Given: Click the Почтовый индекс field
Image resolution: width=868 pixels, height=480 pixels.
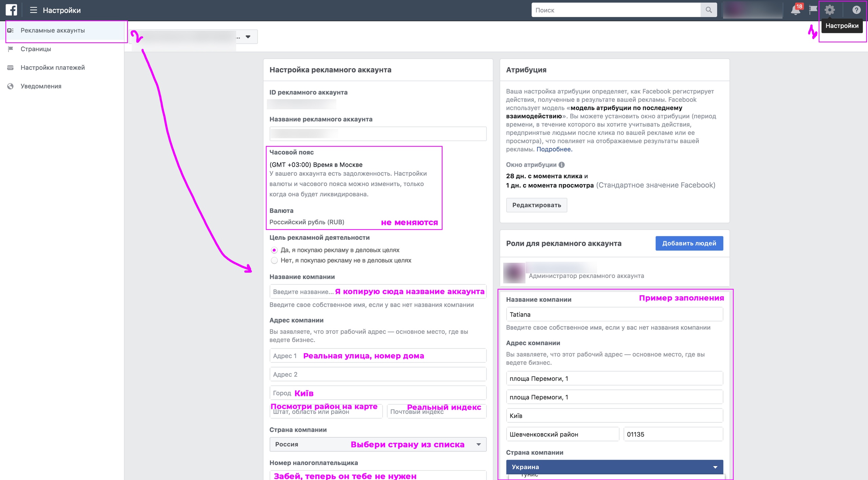Looking at the screenshot, I should click(436, 412).
